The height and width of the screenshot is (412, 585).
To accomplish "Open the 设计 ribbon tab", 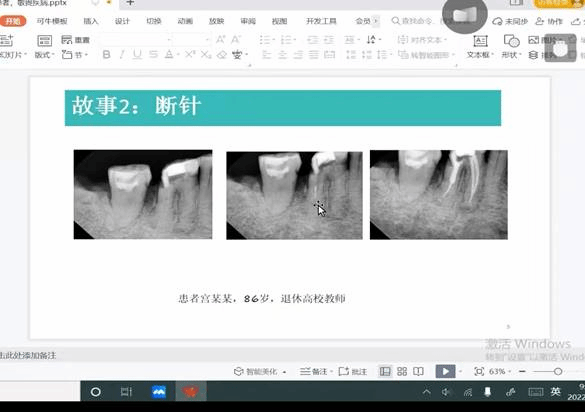I will click(x=122, y=21).
